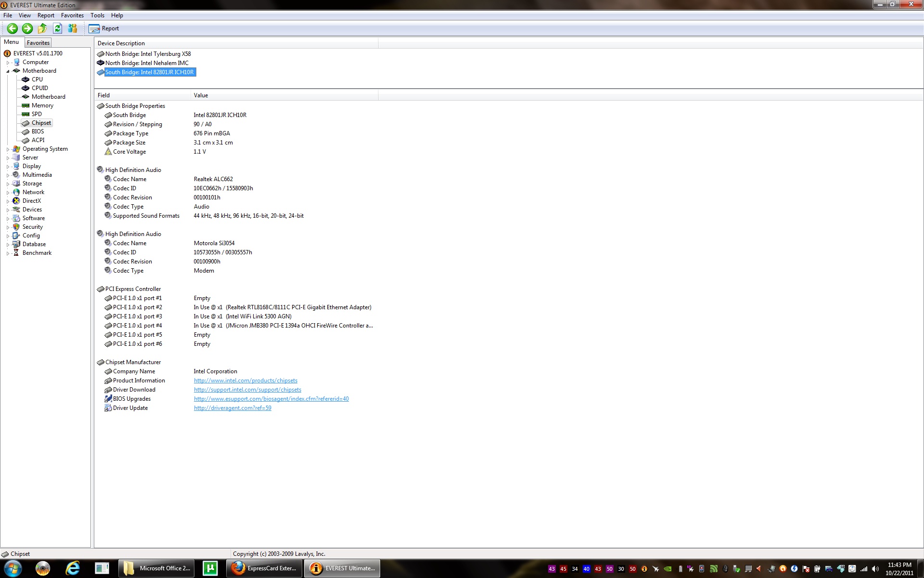Viewport: 924px width, 578px height.
Task: Switch to Firefox ExpressCard taskbar window
Action: pyautogui.click(x=264, y=568)
